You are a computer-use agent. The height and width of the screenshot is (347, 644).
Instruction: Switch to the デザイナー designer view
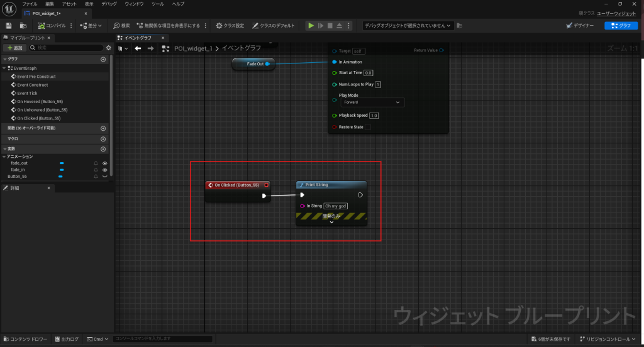pos(581,26)
